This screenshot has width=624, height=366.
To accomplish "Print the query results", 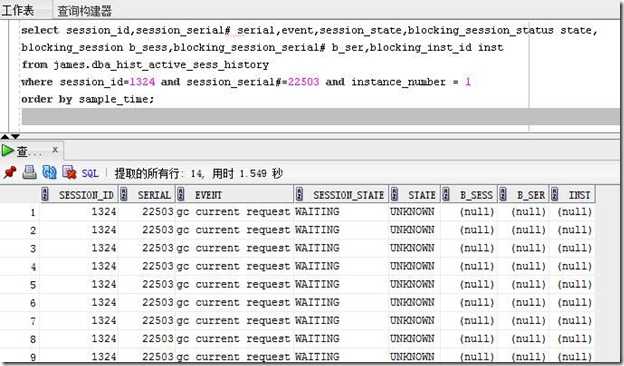I will 29,173.
